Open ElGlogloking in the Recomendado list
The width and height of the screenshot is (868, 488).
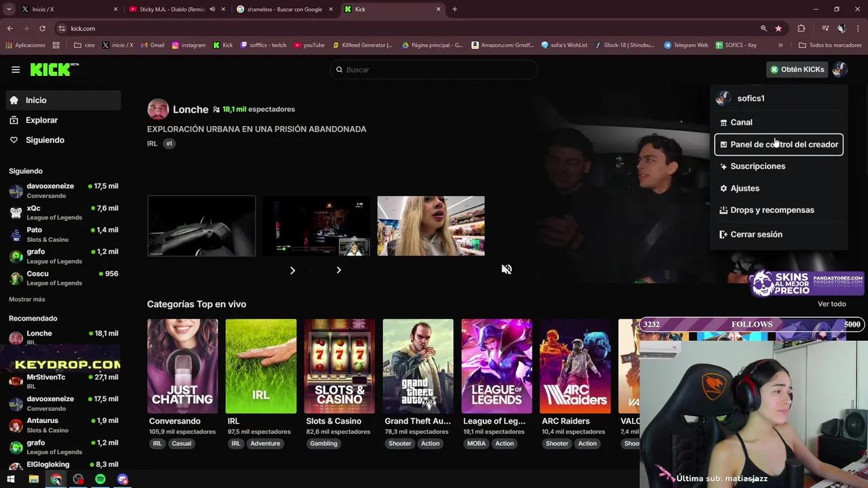click(x=63, y=465)
